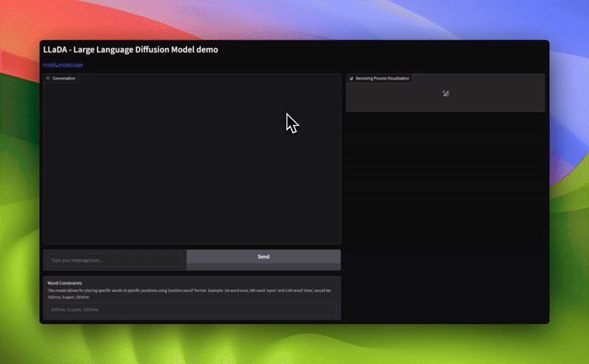Click the blank area below the visualization panel
Viewport: 589px width, 364px height.
point(445,221)
